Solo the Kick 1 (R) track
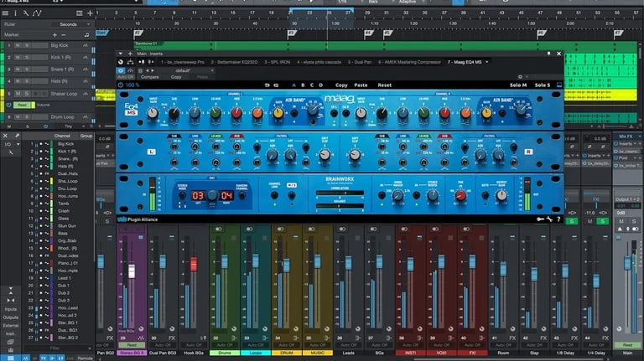The image size is (644, 361). pyautogui.click(x=27, y=58)
